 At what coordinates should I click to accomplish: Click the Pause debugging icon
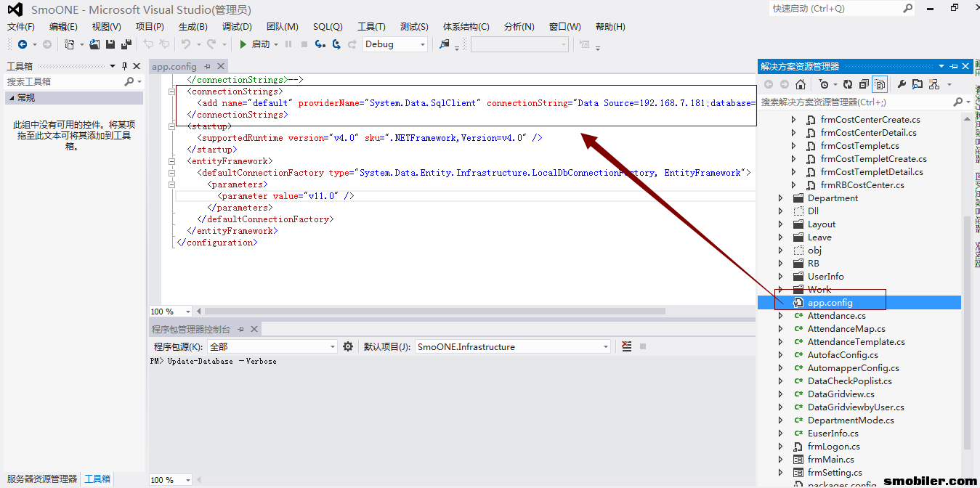[x=288, y=44]
